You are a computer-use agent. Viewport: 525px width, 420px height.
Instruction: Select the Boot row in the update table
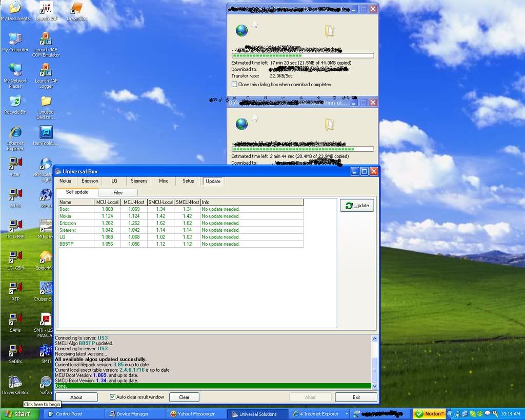[x=181, y=209]
